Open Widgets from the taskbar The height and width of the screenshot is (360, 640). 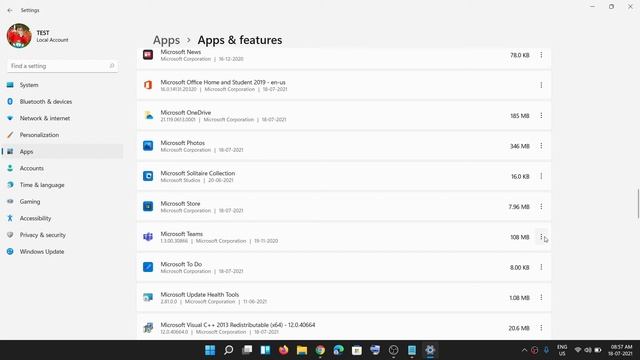(x=265, y=350)
